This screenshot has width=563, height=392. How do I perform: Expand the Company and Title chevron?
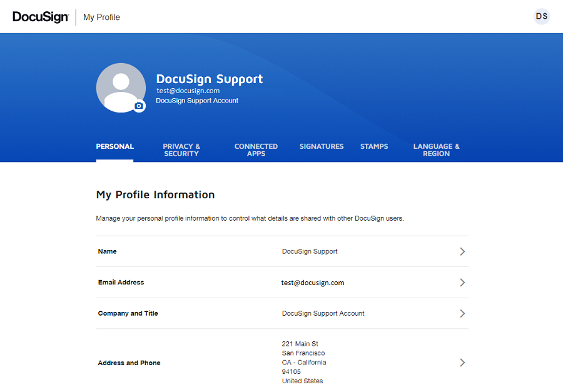[x=462, y=313]
